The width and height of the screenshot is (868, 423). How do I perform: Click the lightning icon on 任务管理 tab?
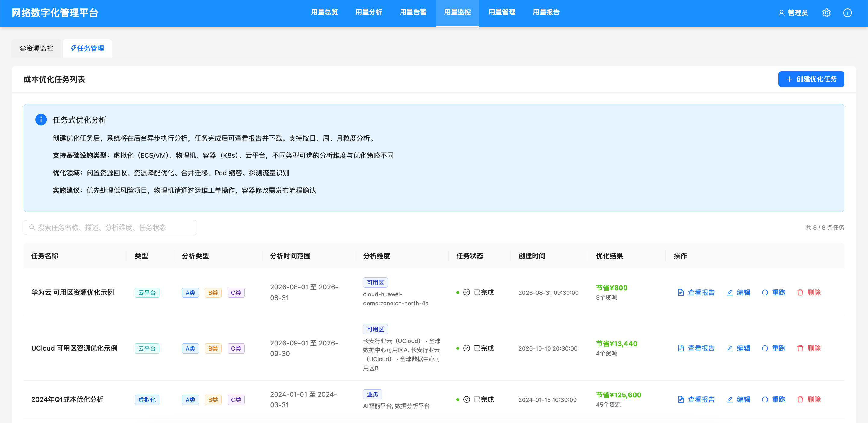pos(73,48)
